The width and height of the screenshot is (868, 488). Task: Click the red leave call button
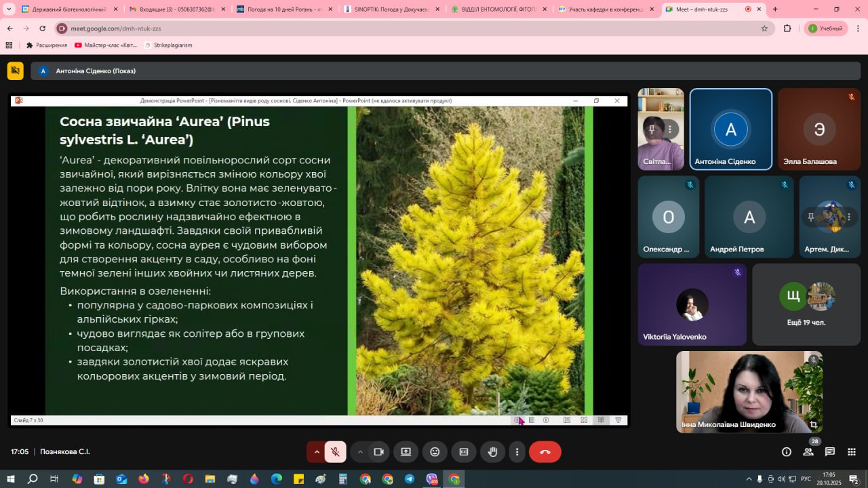pyautogui.click(x=545, y=452)
